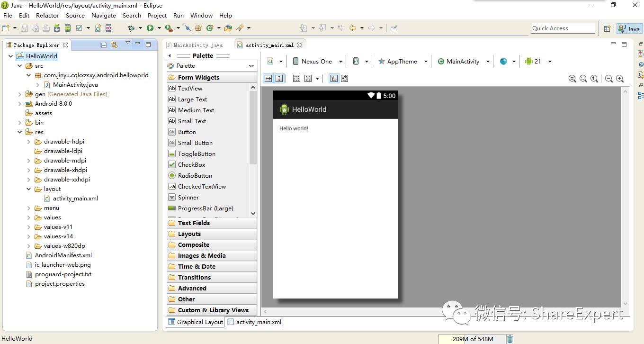Click Link with Editor arrows icon

pyautogui.click(x=114, y=45)
